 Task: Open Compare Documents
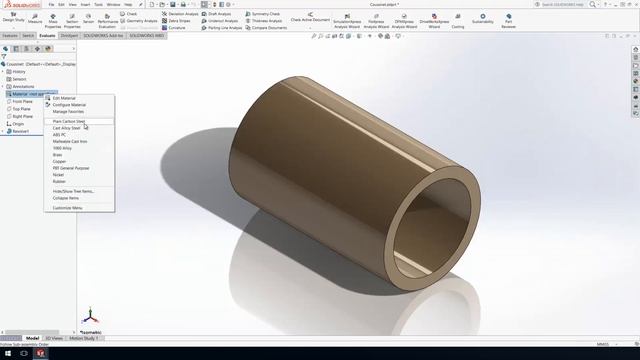click(266, 28)
